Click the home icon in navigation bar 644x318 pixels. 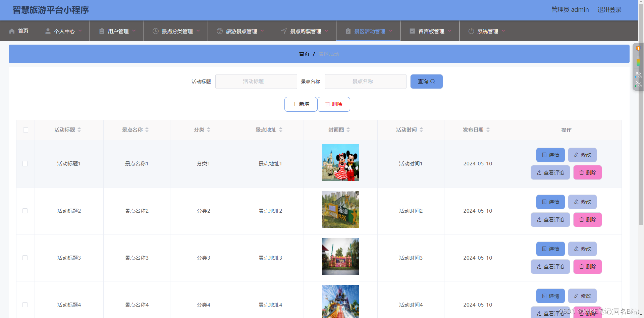tap(12, 31)
